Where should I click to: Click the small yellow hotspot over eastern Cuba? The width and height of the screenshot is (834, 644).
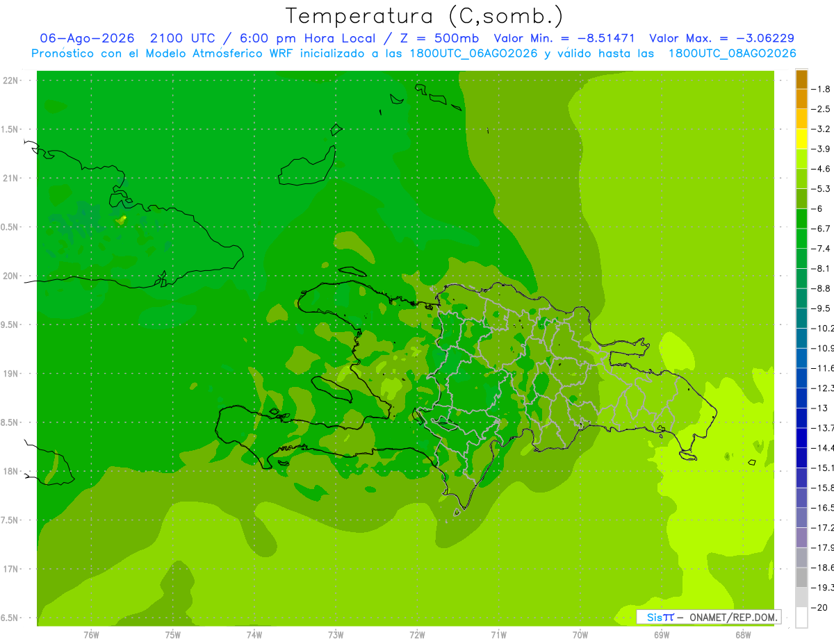click(121, 220)
